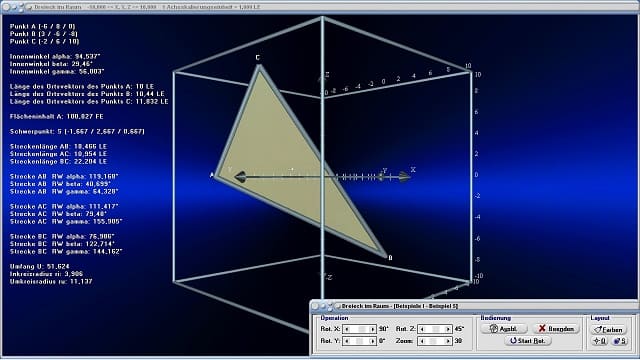Viewport: 640px width, 360px height.
Task: Click the 'Flächeninhalt A: 100,027 FE' line
Action: click(x=57, y=116)
